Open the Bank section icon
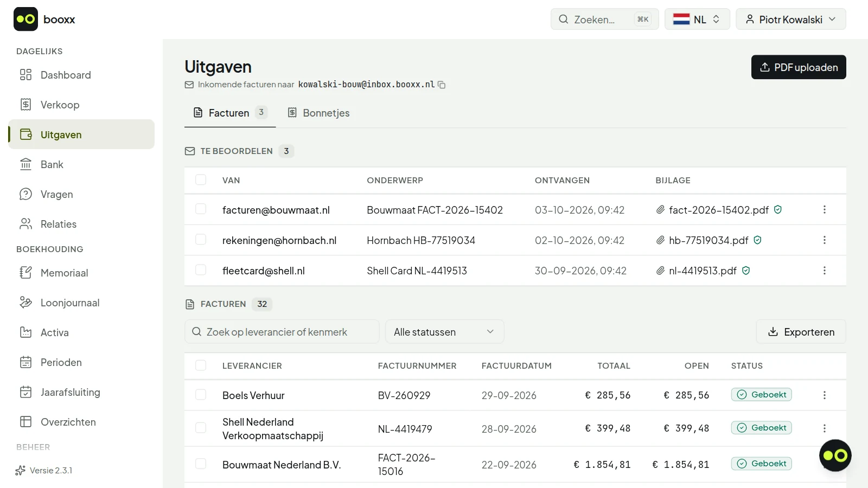868x488 pixels. [x=25, y=164]
